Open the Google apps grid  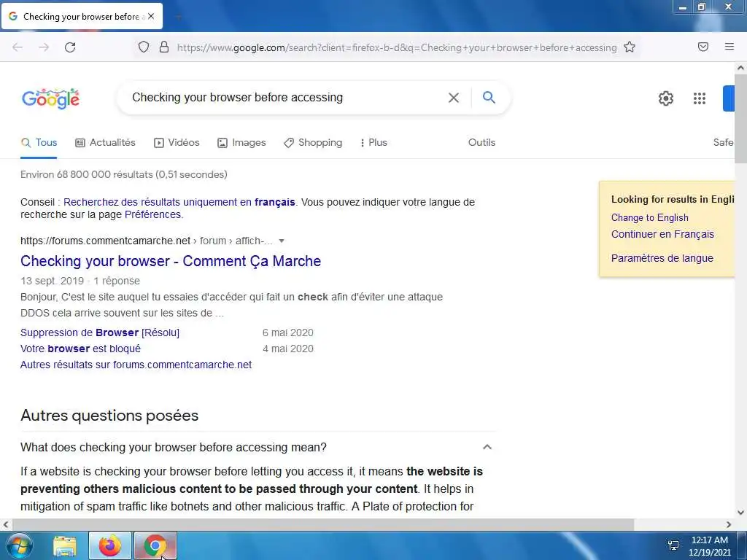700,98
